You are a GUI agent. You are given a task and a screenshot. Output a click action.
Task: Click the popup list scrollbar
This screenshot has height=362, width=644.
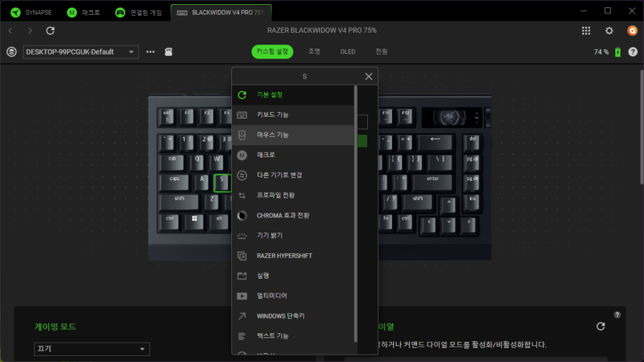pyautogui.click(x=356, y=213)
